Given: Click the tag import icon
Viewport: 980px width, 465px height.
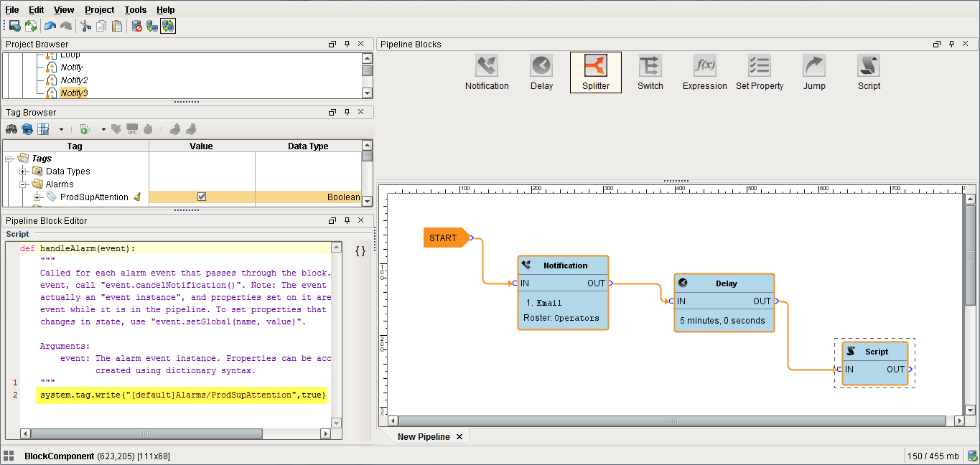Looking at the screenshot, I should pyautogui.click(x=175, y=129).
